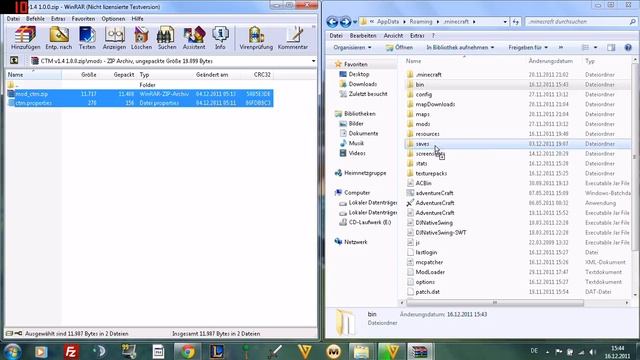Open Befehle menu in WinRAR
The width and height of the screenshot is (640, 360).
[35, 19]
